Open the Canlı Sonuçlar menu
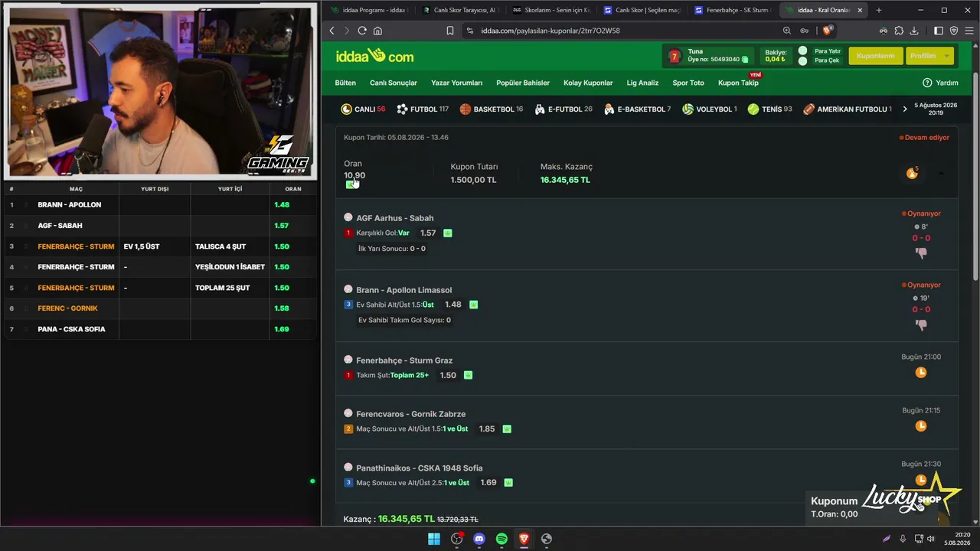The width and height of the screenshot is (980, 551). [394, 83]
